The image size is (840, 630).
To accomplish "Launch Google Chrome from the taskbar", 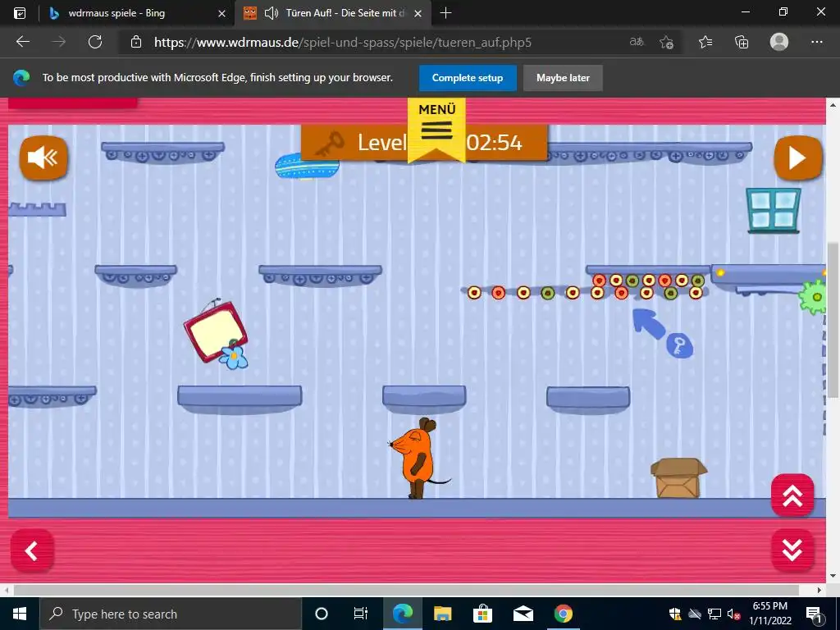I will point(563,614).
